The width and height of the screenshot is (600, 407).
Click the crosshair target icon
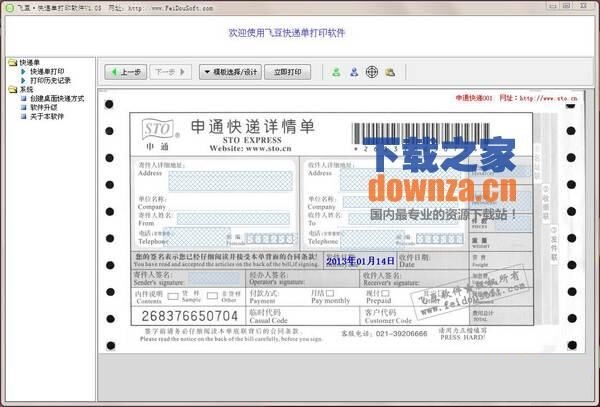pyautogui.click(x=372, y=72)
